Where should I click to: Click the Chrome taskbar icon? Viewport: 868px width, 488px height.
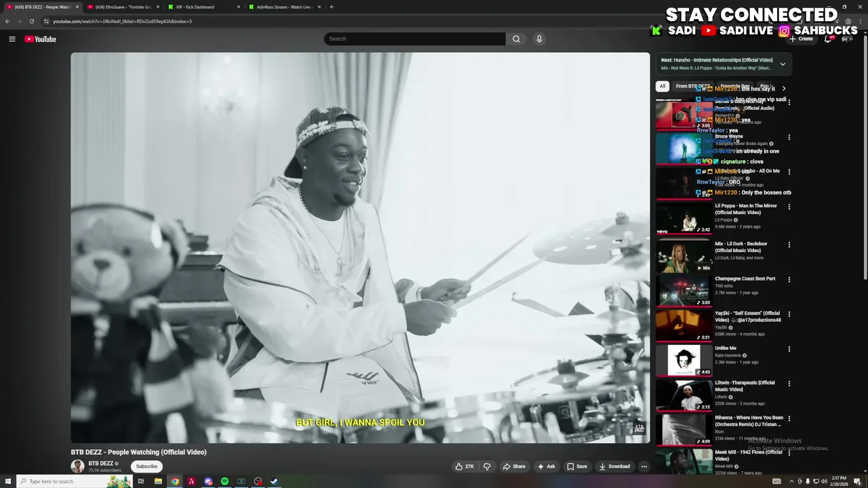pos(175,481)
